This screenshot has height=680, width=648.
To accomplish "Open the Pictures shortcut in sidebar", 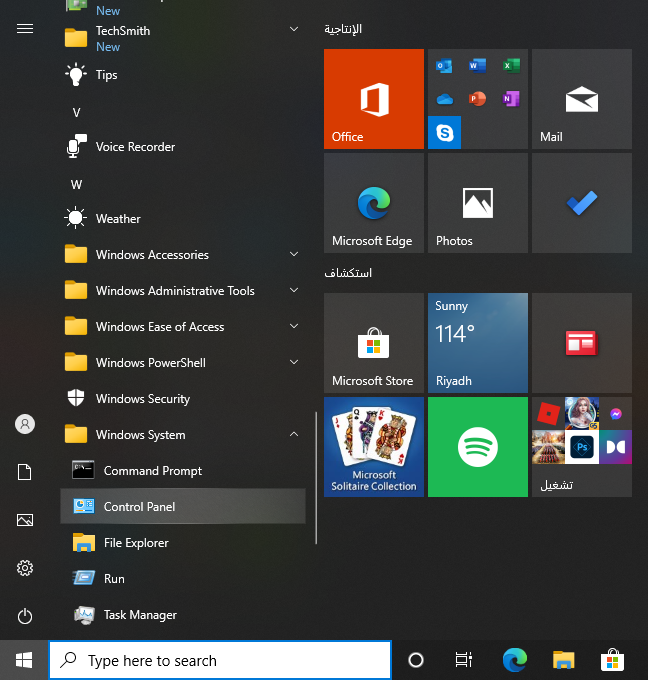I will [25, 520].
